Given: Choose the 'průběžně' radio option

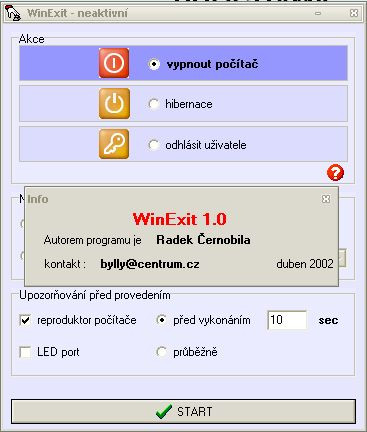Looking at the screenshot, I should (162, 352).
